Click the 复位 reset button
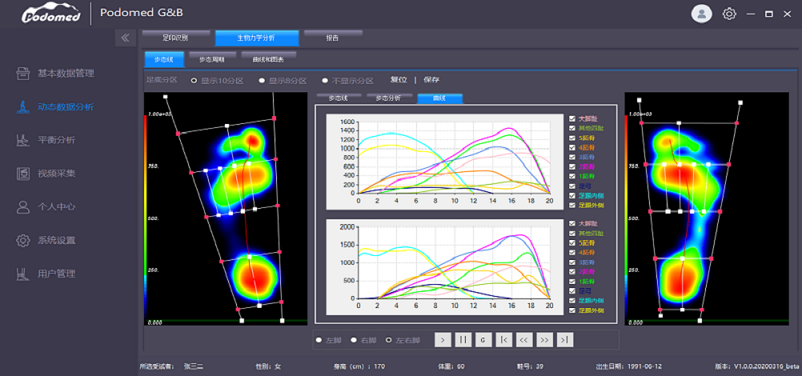This screenshot has width=802, height=376. [398, 80]
